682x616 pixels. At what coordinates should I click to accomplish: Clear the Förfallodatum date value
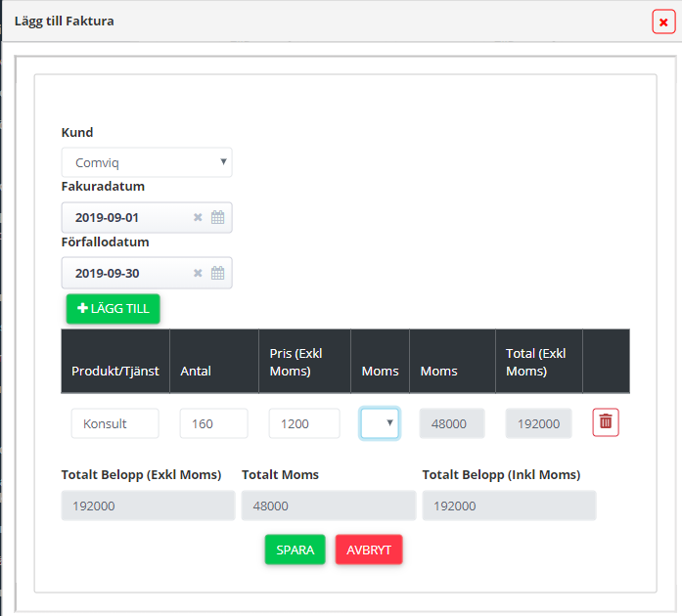click(197, 274)
